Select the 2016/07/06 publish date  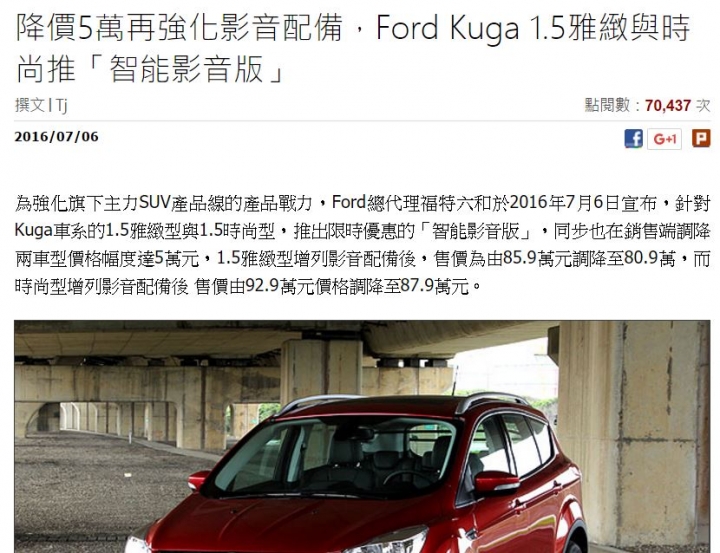click(x=56, y=136)
